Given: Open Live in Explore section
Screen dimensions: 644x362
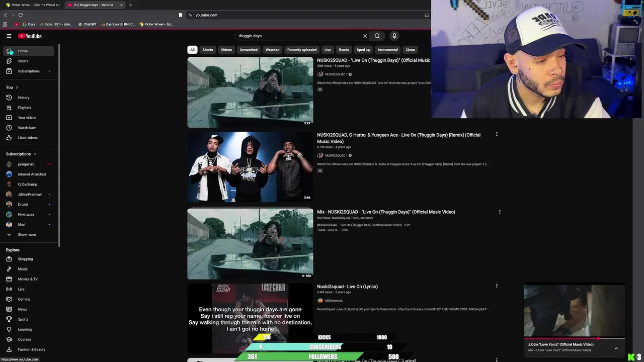Looking at the screenshot, I should tap(29, 289).
